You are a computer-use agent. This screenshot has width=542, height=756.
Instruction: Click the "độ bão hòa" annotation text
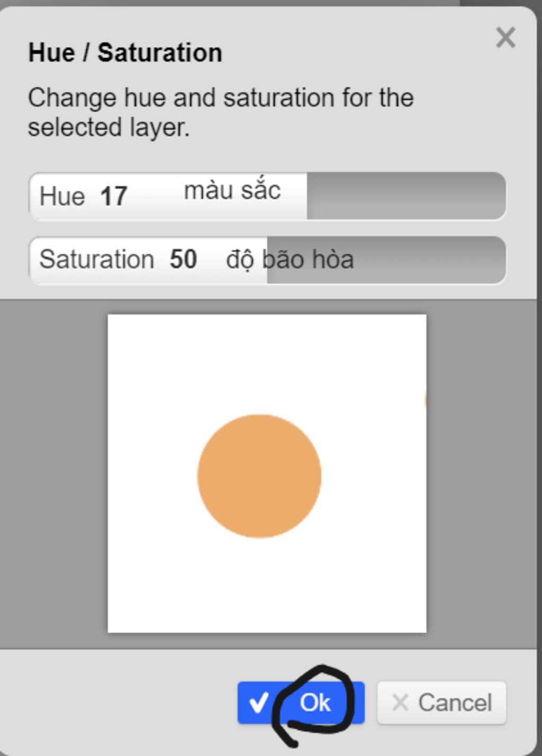[x=290, y=260]
